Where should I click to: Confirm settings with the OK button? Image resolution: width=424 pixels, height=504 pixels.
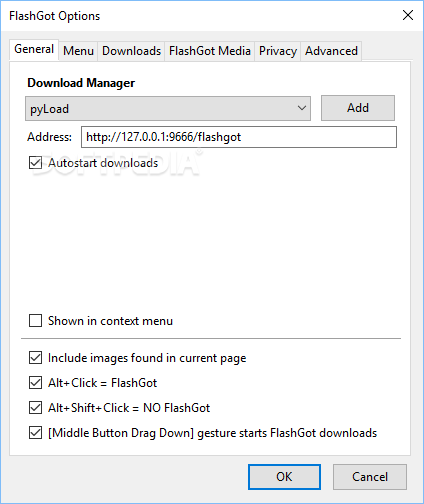click(x=284, y=477)
